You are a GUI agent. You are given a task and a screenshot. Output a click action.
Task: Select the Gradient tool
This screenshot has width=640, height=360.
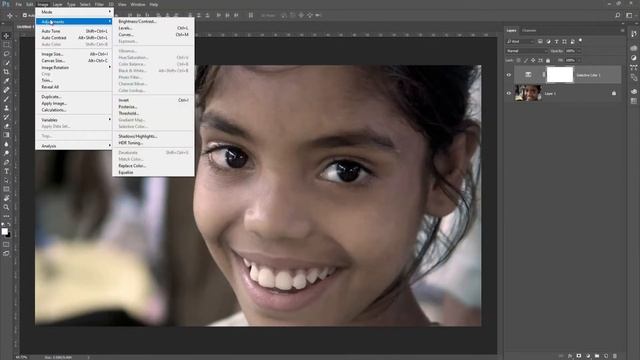(6, 135)
